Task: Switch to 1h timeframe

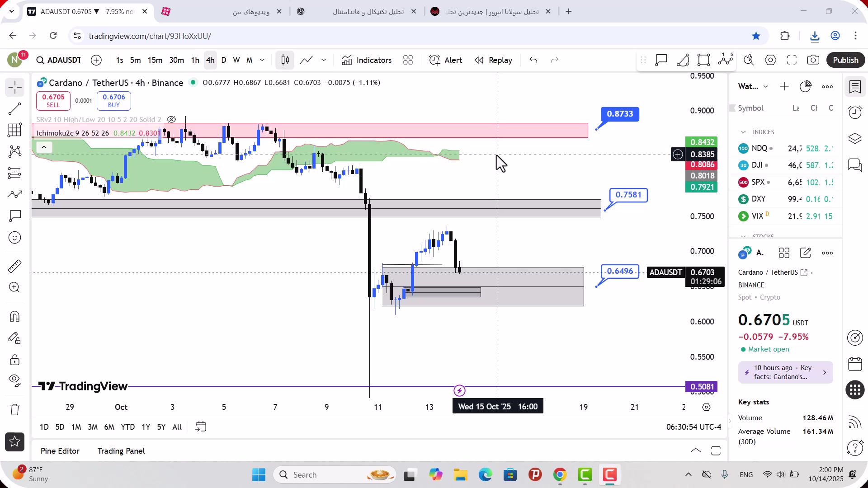Action: click(x=195, y=60)
